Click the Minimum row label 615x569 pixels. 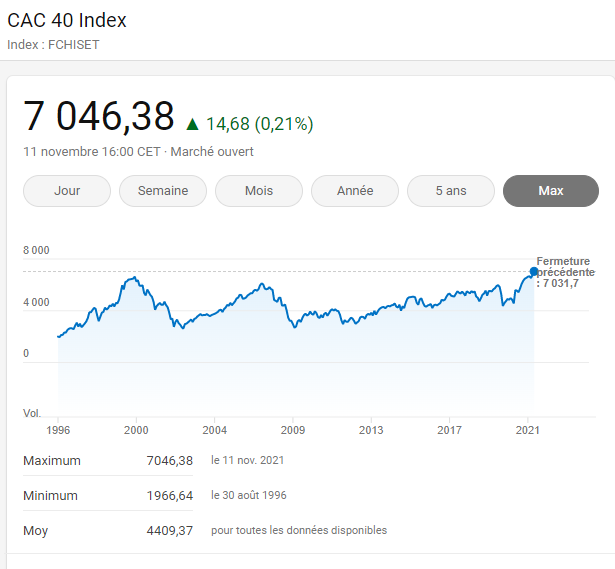(x=50, y=496)
